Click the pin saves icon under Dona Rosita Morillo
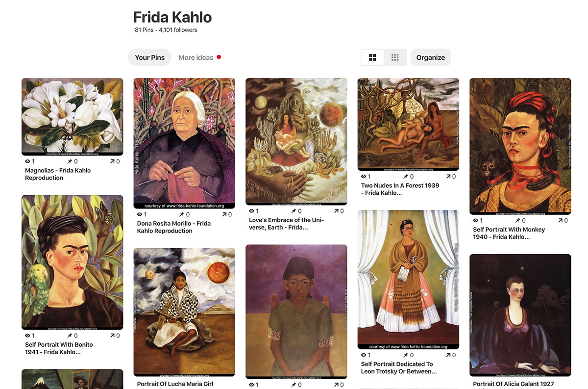This screenshot has width=588, height=389. click(181, 214)
